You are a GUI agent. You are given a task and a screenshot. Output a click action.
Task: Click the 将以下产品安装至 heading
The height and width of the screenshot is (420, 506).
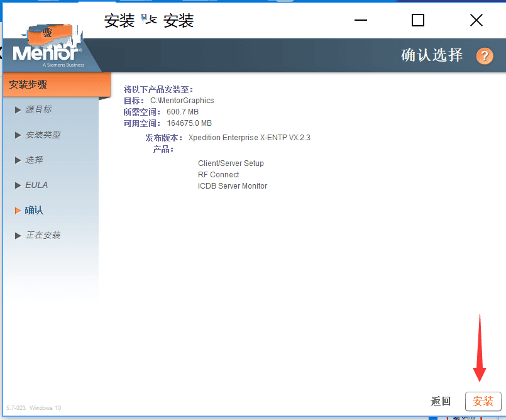(x=158, y=89)
